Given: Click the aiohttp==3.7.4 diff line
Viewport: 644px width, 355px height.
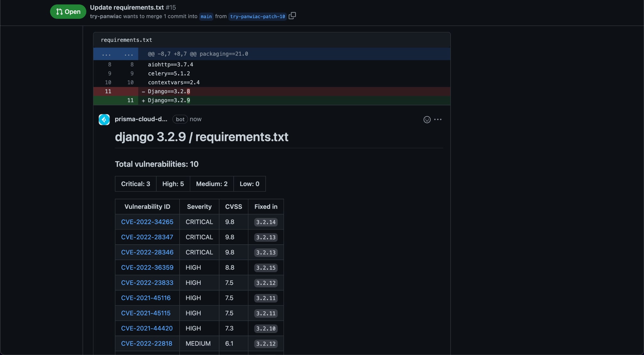Looking at the screenshot, I should (x=272, y=64).
